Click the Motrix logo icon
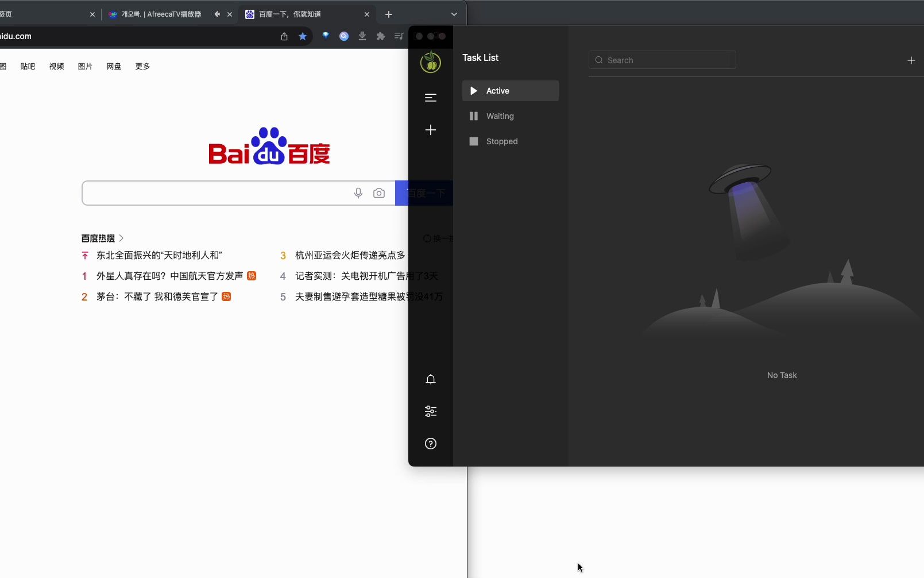The width and height of the screenshot is (924, 578). click(431, 62)
